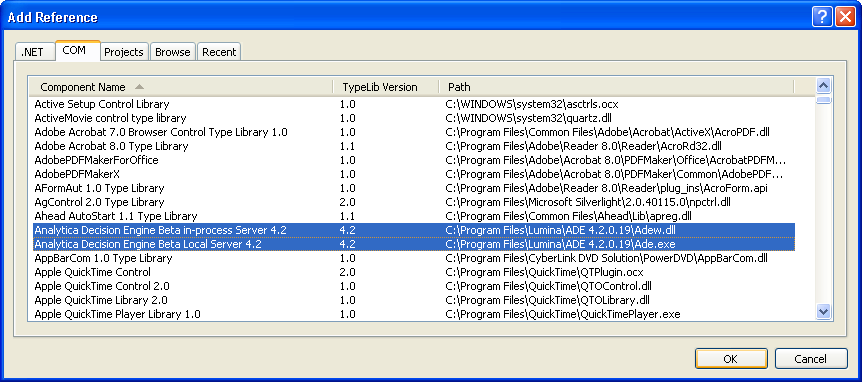
Task: Click the scrollbar up arrow
Action: tap(823, 86)
